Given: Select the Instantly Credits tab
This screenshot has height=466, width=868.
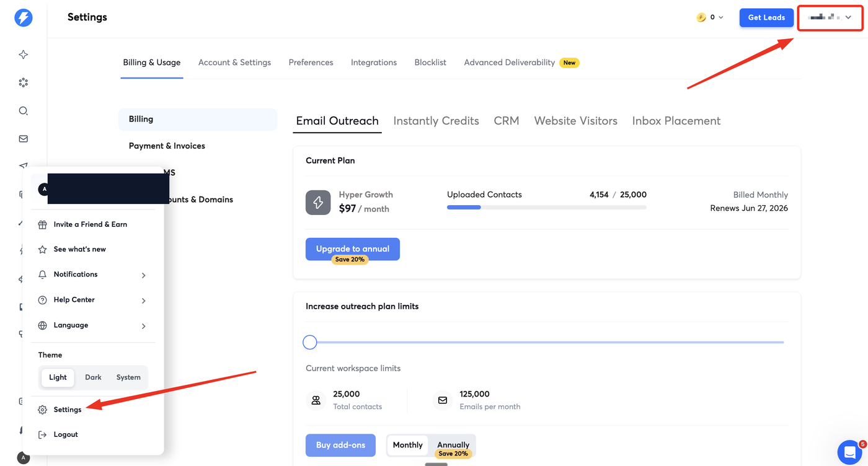Looking at the screenshot, I should click(436, 121).
